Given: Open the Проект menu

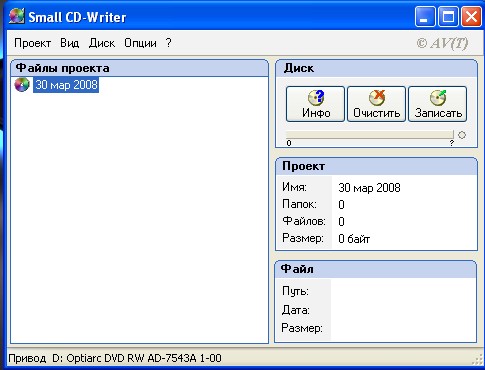Looking at the screenshot, I should (x=32, y=43).
